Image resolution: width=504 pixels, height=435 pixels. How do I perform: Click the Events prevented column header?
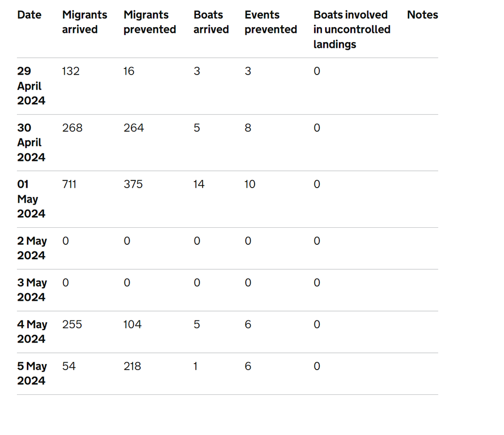point(271,22)
